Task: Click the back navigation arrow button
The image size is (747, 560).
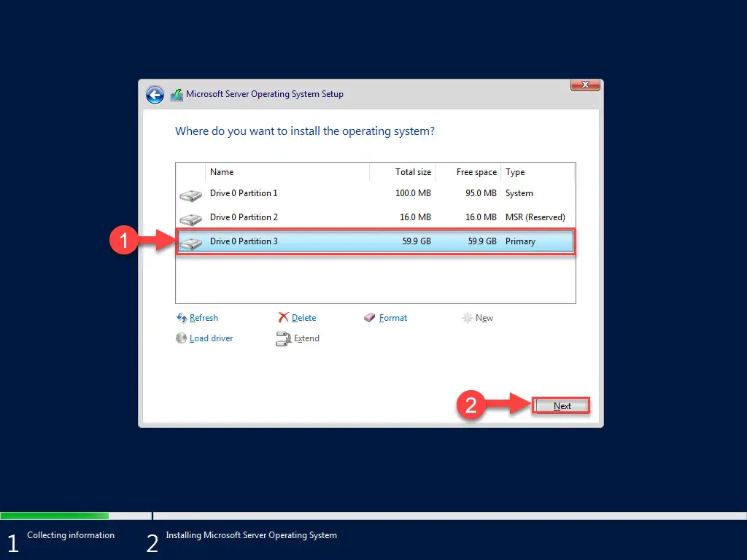Action: [155, 95]
